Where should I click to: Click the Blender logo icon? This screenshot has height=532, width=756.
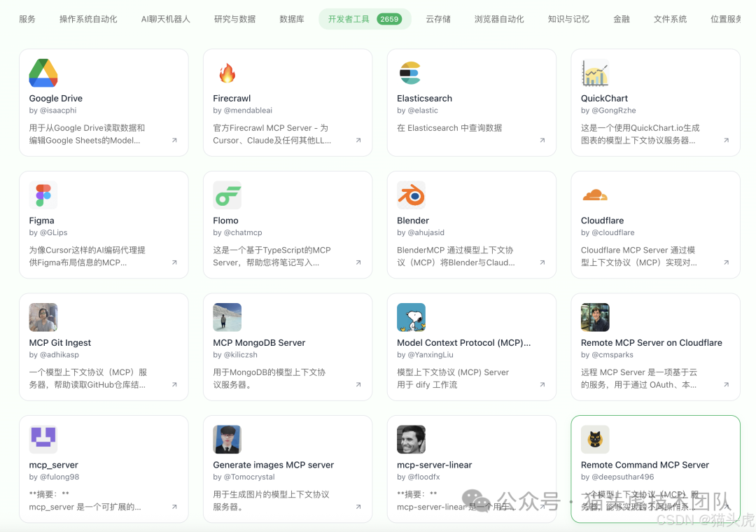point(411,195)
